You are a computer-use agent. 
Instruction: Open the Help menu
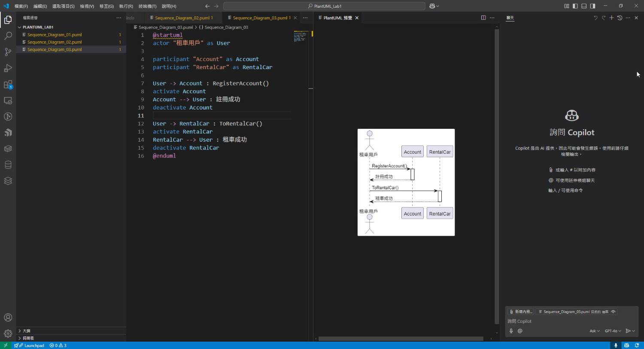click(169, 6)
